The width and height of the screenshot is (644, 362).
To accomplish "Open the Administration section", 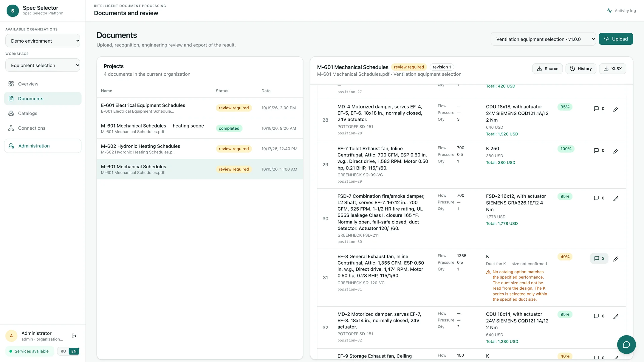I will tap(43, 146).
